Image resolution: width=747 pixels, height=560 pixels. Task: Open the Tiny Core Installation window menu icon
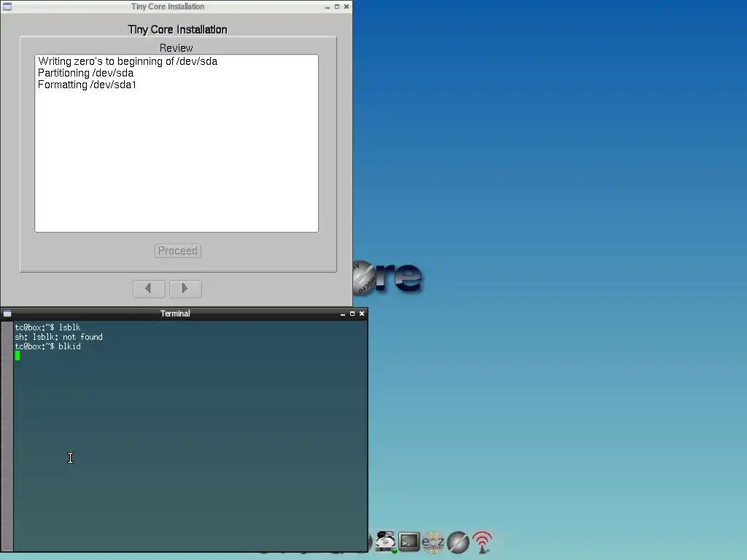7,7
